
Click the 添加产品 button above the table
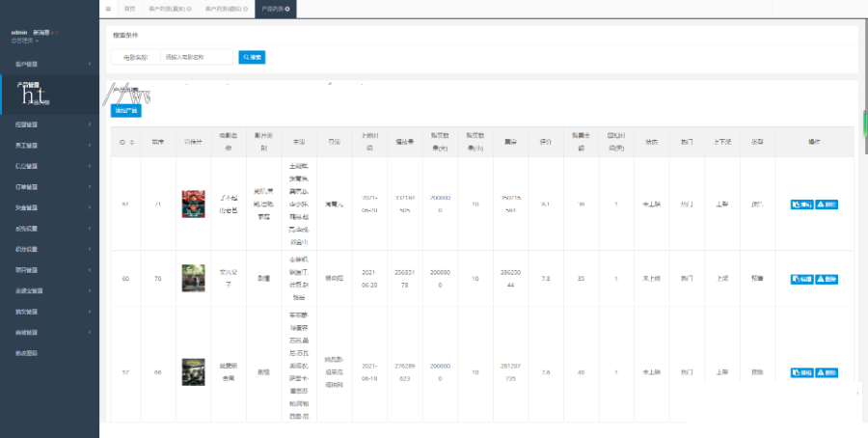(x=126, y=110)
